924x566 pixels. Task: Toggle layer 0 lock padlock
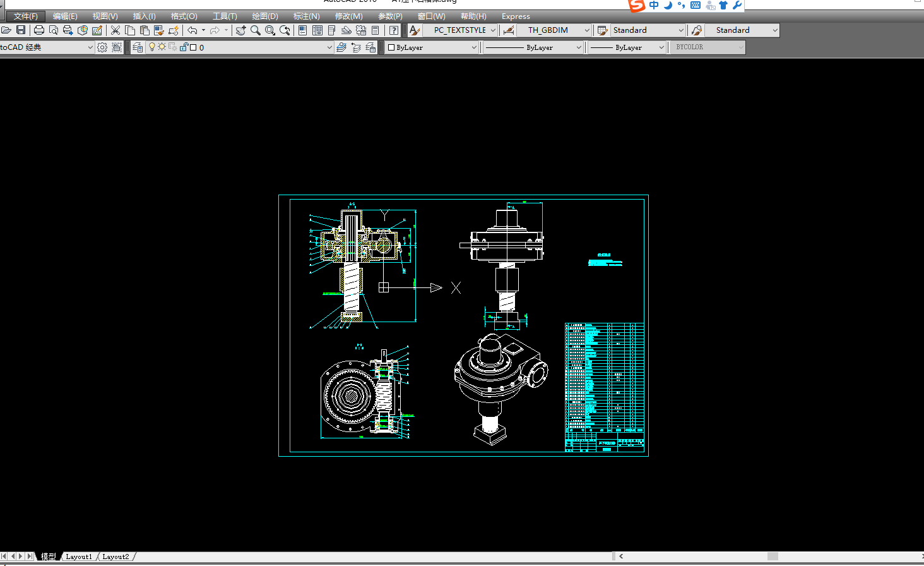pyautogui.click(x=184, y=47)
